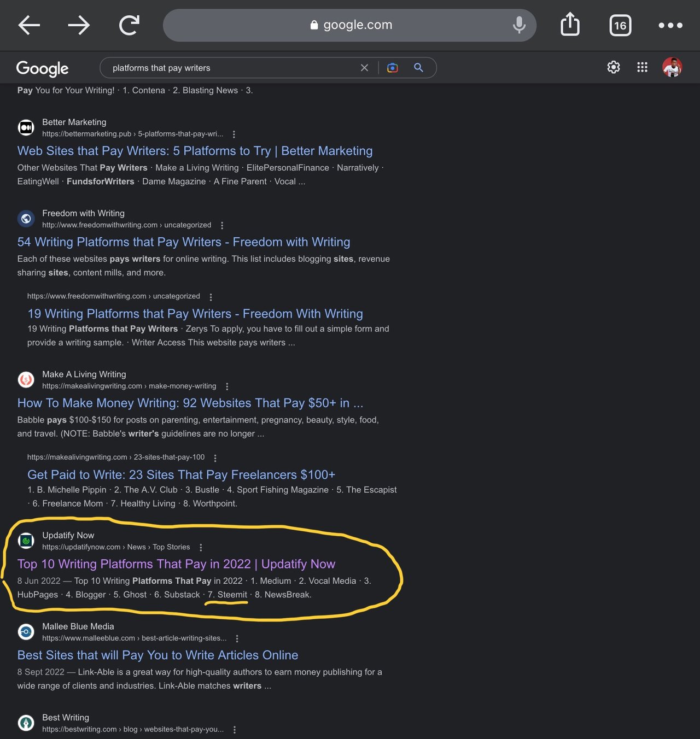This screenshot has width=700, height=739.
Task: Open 'Best Sites that will Pay You to Write' link
Action: coord(157,655)
